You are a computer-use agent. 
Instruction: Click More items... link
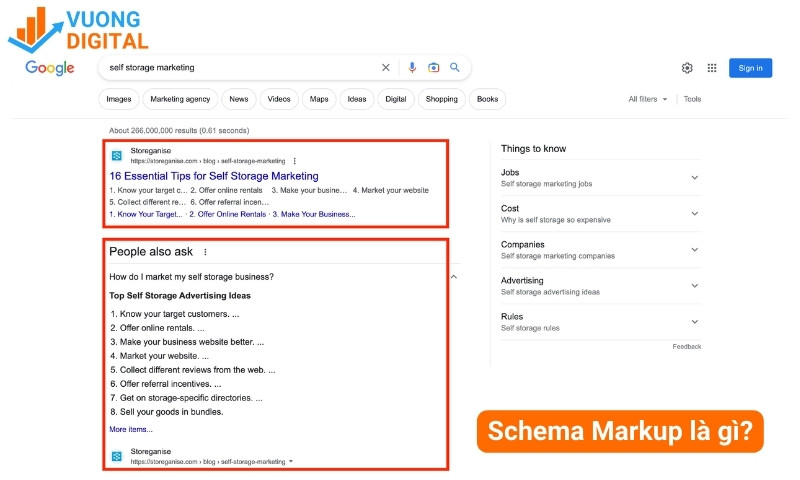point(131,430)
